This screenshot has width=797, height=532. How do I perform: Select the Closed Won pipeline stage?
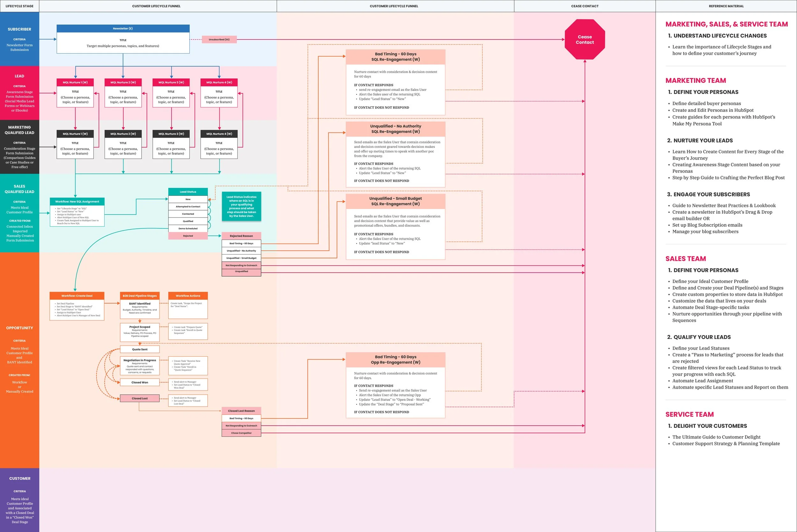[140, 382]
